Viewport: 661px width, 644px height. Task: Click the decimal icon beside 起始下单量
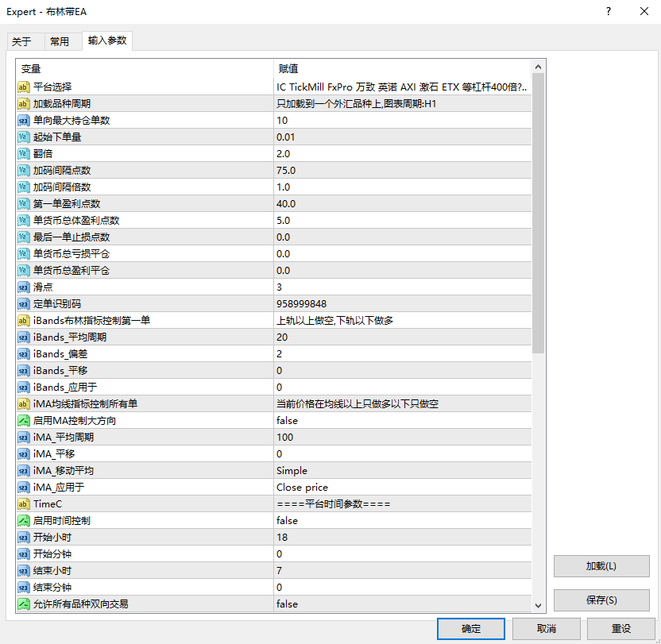tap(24, 137)
